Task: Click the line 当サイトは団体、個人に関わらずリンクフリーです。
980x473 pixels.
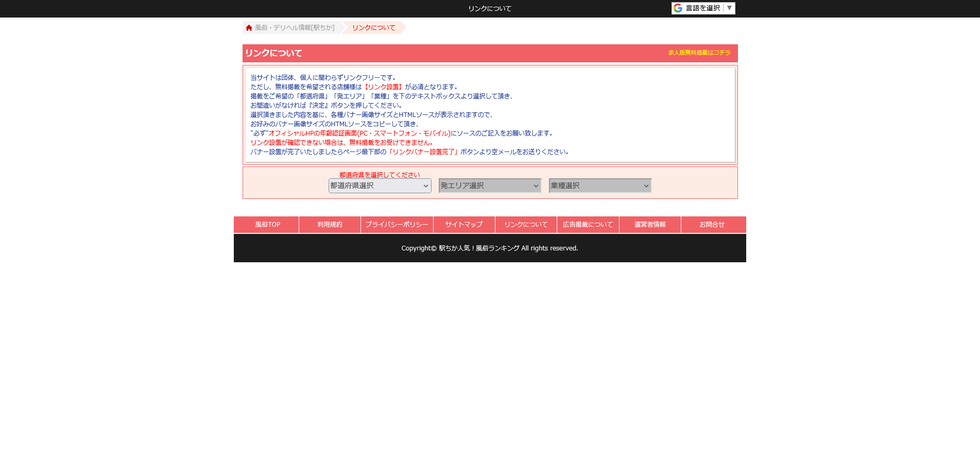Action: click(x=324, y=78)
